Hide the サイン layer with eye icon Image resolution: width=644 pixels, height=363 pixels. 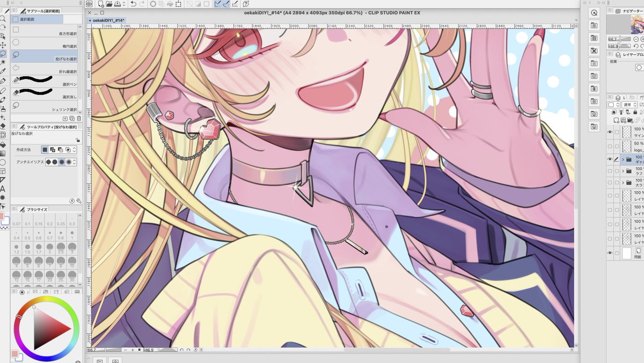[610, 132]
